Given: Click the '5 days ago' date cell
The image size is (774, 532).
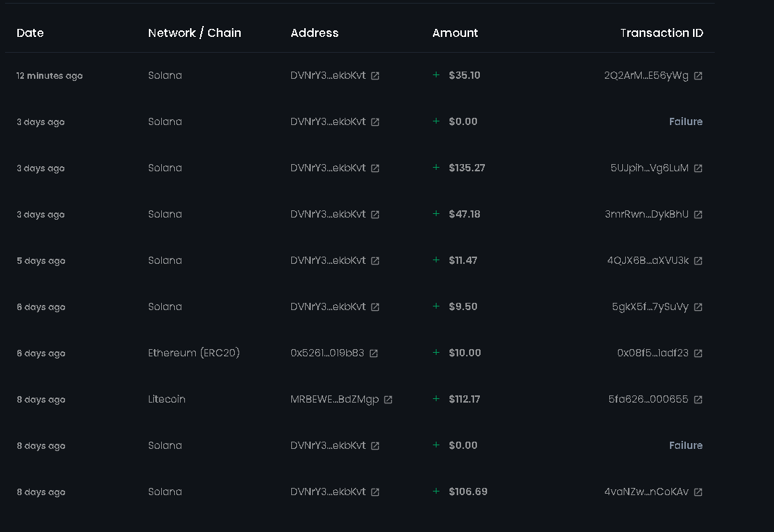Looking at the screenshot, I should click(41, 260).
